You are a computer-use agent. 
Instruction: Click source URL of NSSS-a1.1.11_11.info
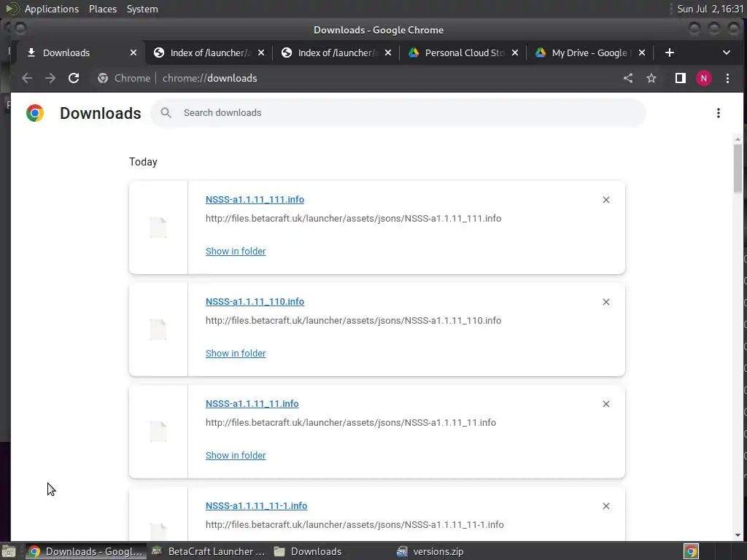[351, 422]
